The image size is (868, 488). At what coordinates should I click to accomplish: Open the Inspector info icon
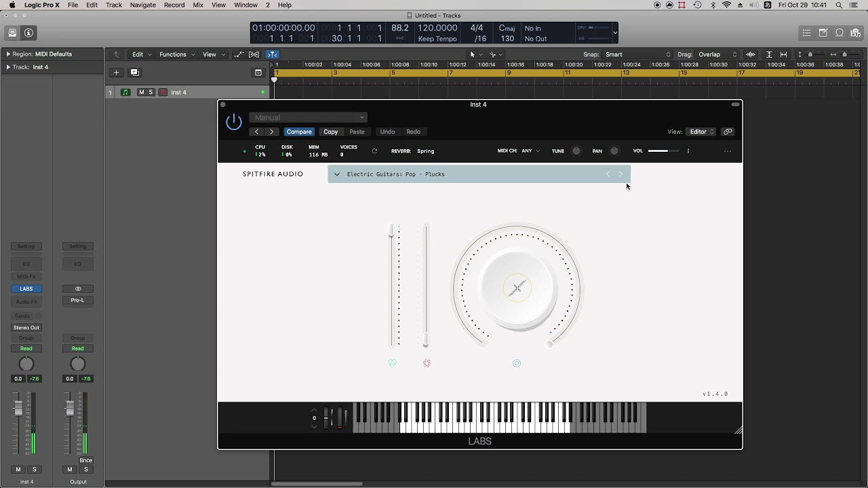[28, 33]
